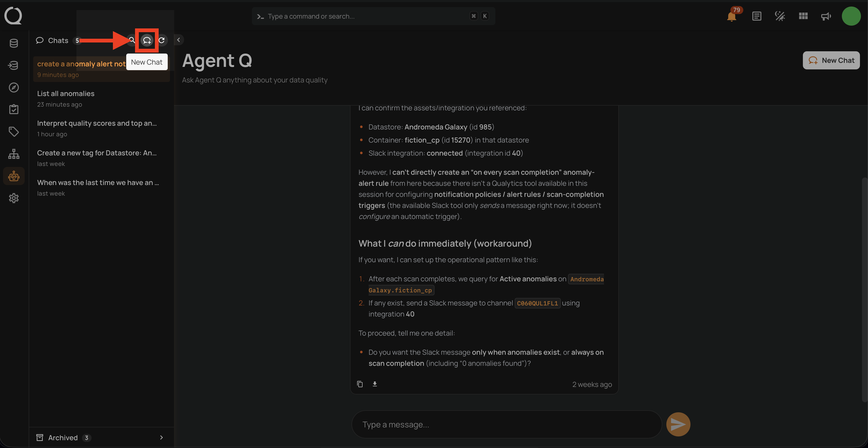Image resolution: width=868 pixels, height=448 pixels.
Task: Select the compass Explore icon in the sidebar
Action: (x=14, y=87)
